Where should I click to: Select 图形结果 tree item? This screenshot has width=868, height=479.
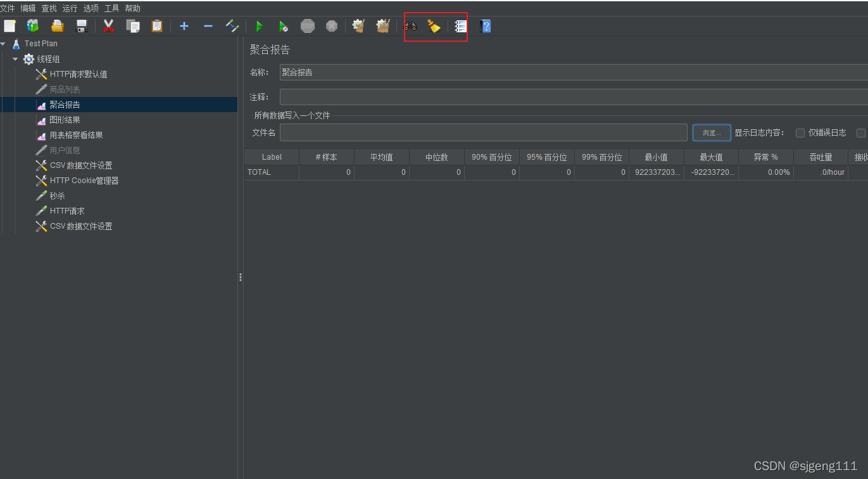pos(65,120)
